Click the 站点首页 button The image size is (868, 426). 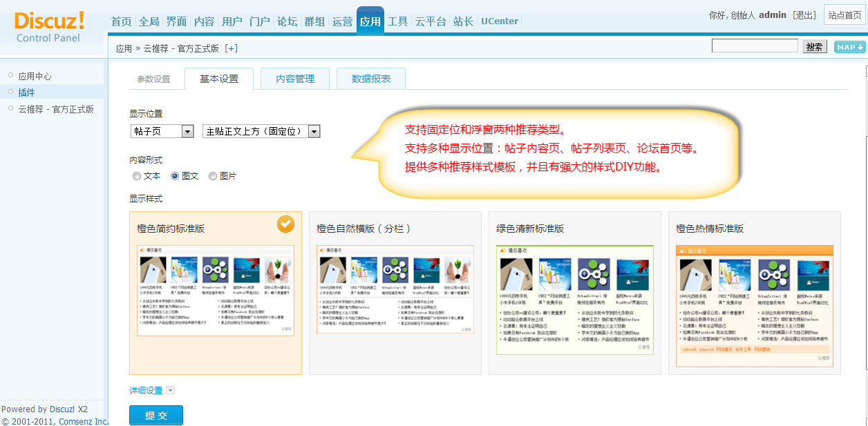pyautogui.click(x=845, y=15)
